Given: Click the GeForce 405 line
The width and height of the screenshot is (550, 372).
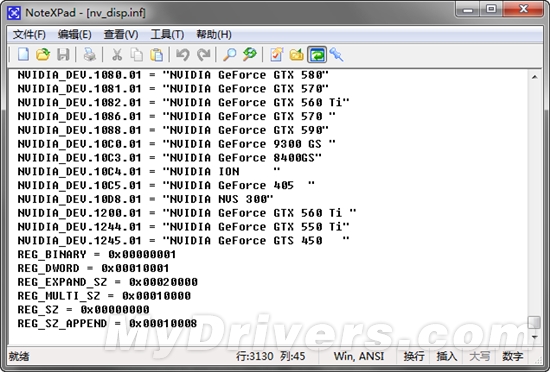Looking at the screenshot, I should click(x=166, y=185).
